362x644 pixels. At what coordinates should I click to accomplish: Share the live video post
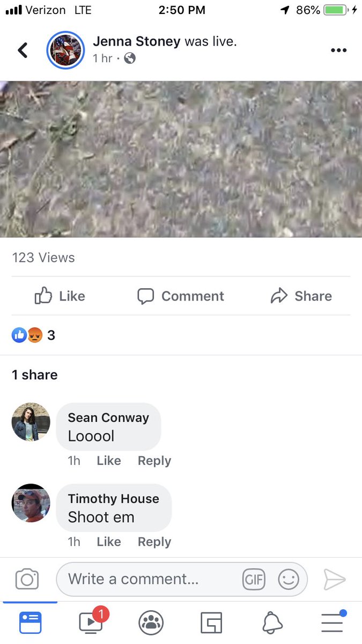[x=301, y=296]
